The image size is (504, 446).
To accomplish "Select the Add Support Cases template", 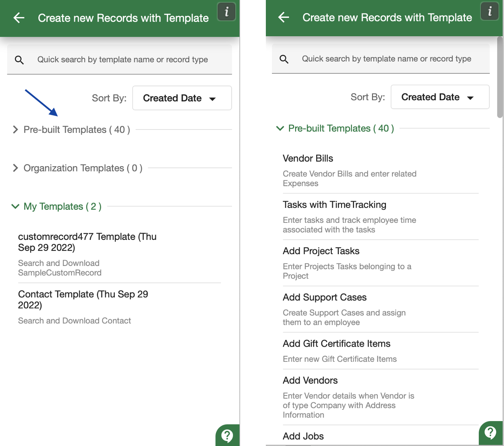I will click(324, 297).
